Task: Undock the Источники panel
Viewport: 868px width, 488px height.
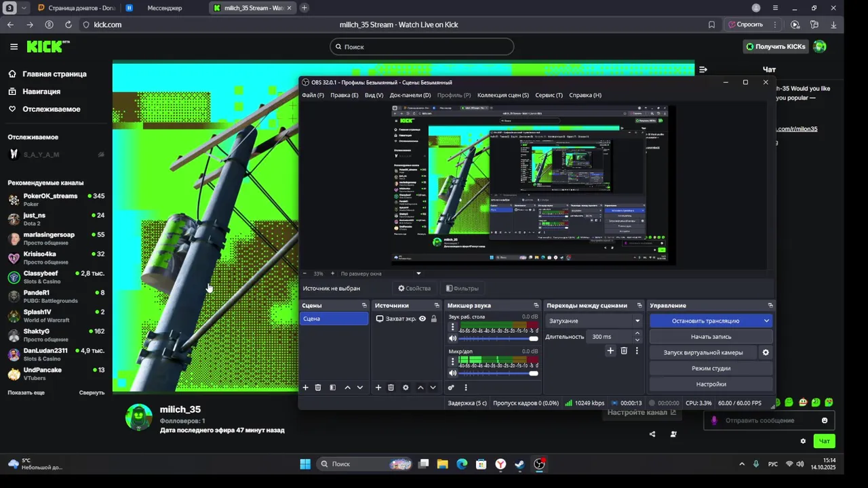Action: pos(437,306)
